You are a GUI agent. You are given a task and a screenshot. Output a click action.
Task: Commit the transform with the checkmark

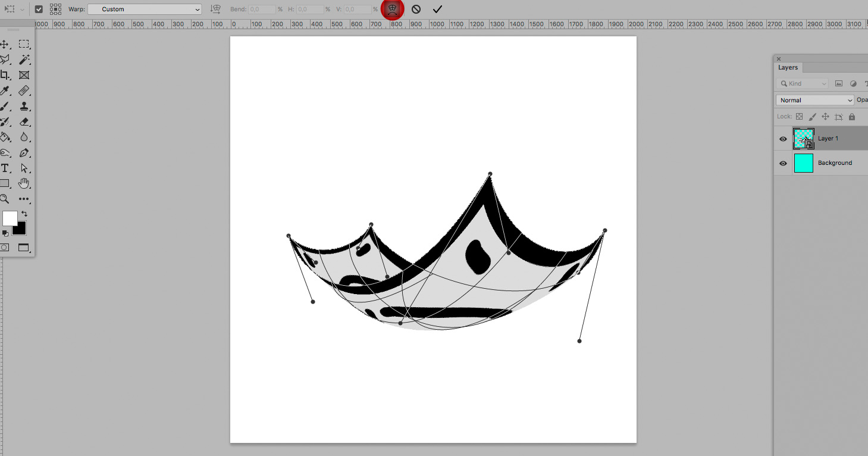437,9
